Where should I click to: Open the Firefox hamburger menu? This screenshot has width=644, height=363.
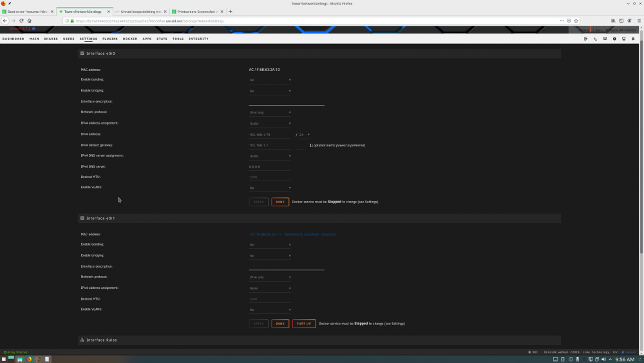639,21
